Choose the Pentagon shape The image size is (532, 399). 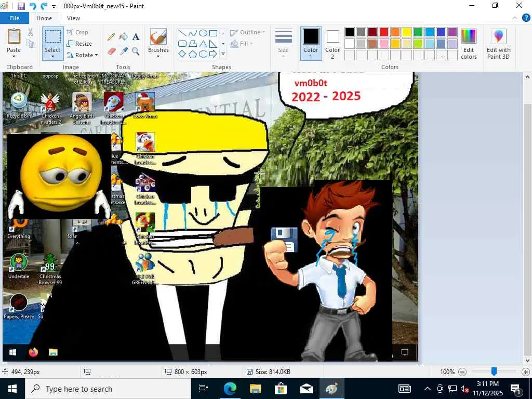pyautogui.click(x=192, y=54)
